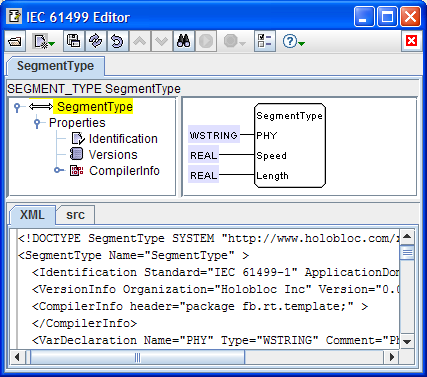
Task: Select the CompilerInfo tree item
Action: (x=124, y=171)
